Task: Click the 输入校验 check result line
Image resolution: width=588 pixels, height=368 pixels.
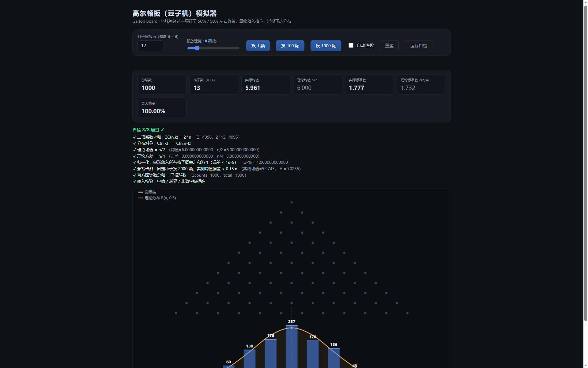Action: [169, 181]
